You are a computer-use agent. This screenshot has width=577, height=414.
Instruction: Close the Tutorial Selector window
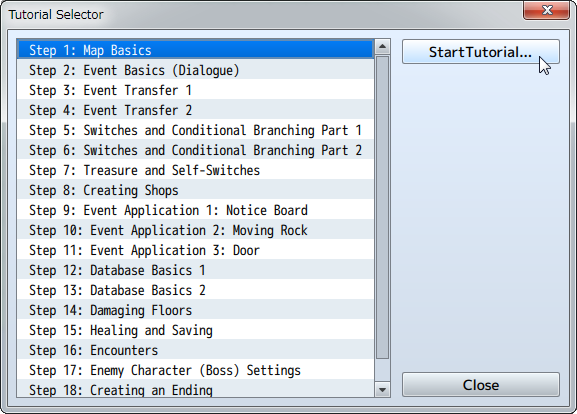click(x=546, y=10)
